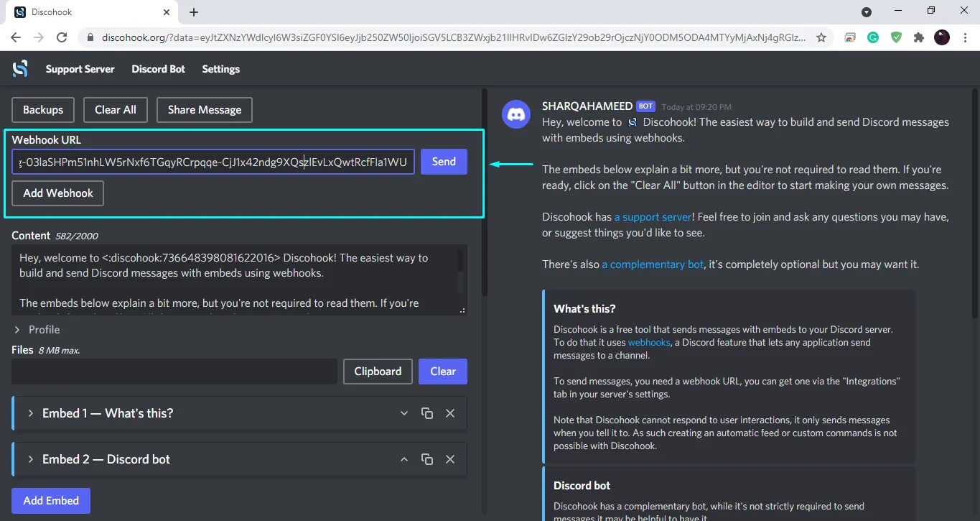Move Embed 1 down with the chevron
This screenshot has width=980, height=521.
point(404,413)
